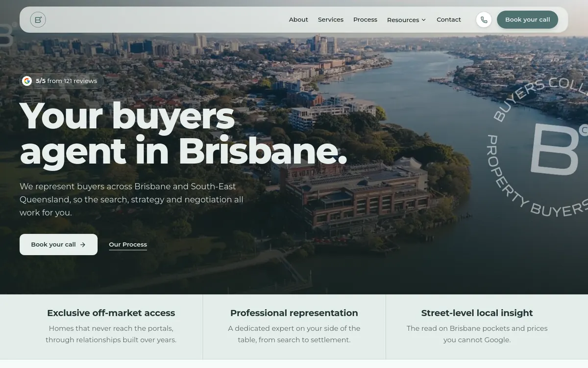The height and width of the screenshot is (368, 588).
Task: Click the Buyers Collective logo in navbar
Action: 38,20
